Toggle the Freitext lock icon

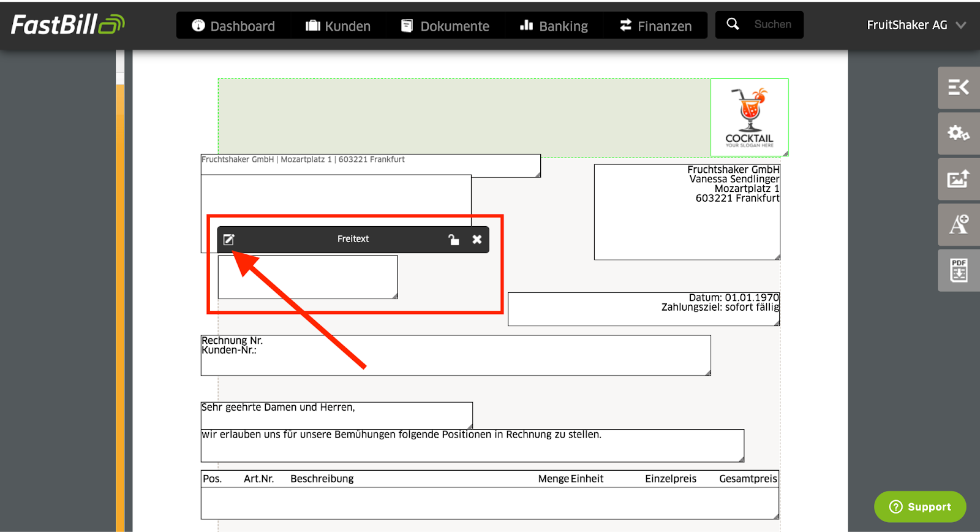[453, 240]
